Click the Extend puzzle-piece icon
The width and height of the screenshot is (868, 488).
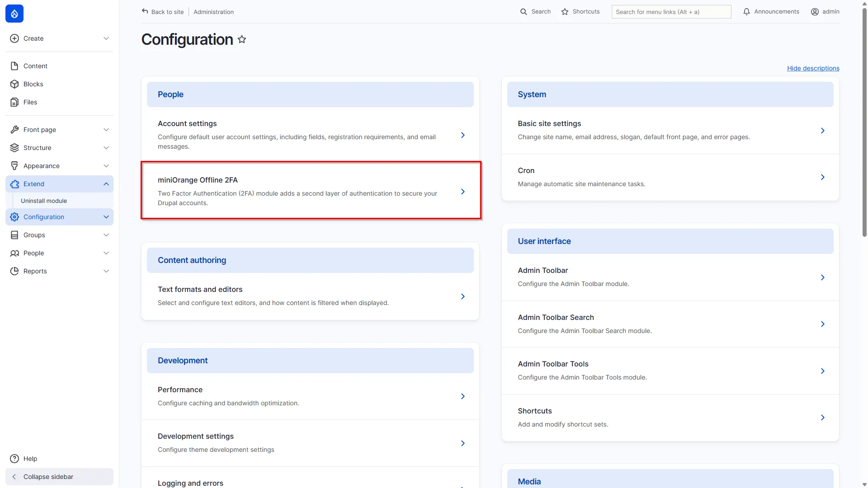point(14,184)
